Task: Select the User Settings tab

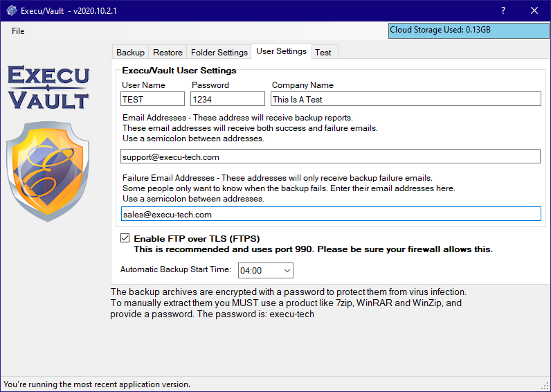Action: [281, 51]
